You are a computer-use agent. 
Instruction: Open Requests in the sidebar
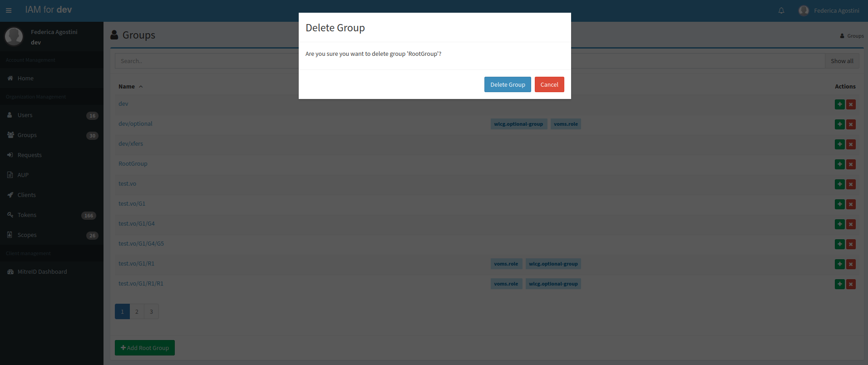52,155
